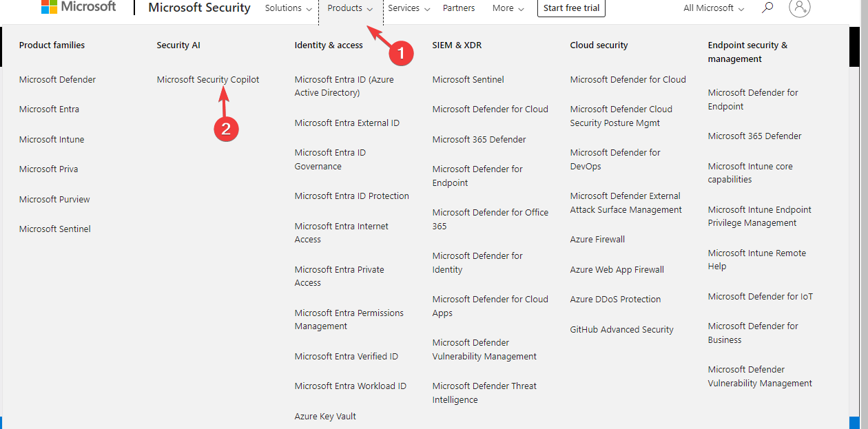Open Microsoft Entra ID (Azure Active Directory)
The image size is (868, 429).
(344, 86)
